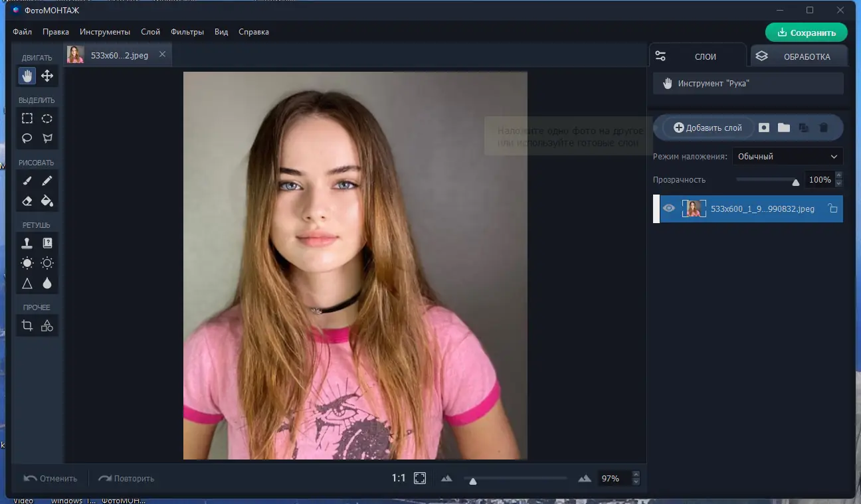Select the jpeg layer thumbnail

coord(694,209)
